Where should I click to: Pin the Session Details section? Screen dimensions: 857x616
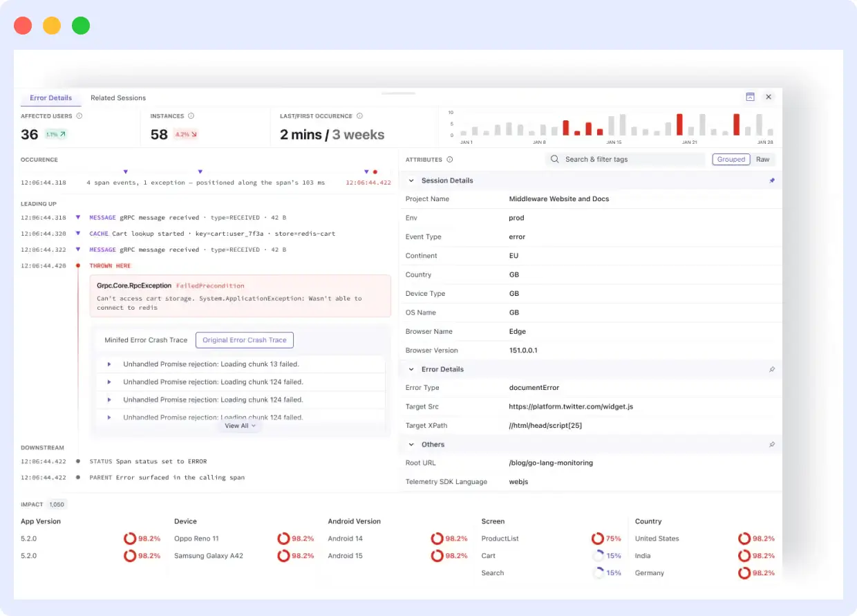[772, 180]
